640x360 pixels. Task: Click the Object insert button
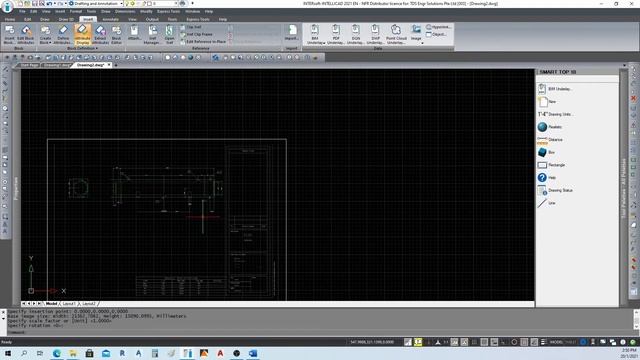(436, 34)
